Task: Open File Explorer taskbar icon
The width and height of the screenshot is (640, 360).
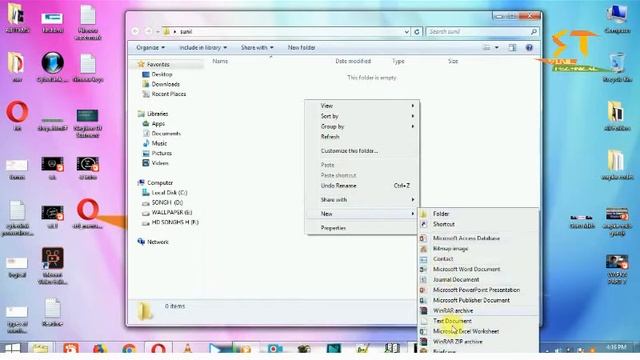Action: point(40,349)
